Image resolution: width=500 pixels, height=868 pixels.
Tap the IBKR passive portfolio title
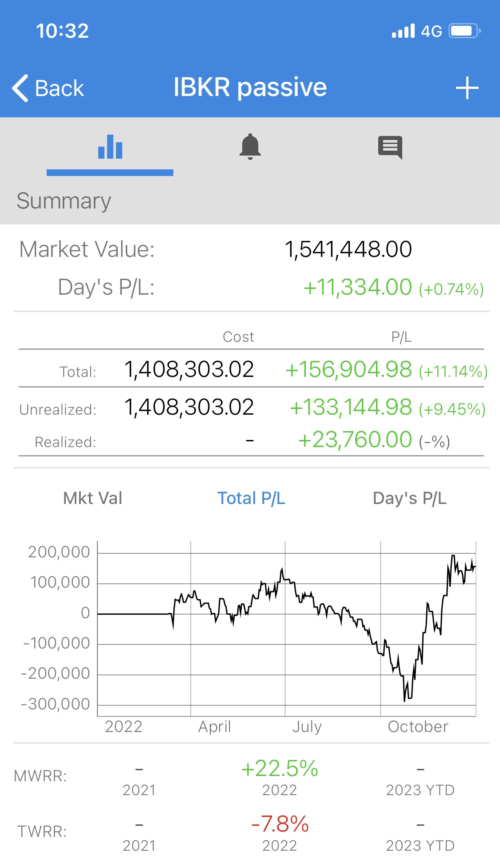[x=250, y=87]
